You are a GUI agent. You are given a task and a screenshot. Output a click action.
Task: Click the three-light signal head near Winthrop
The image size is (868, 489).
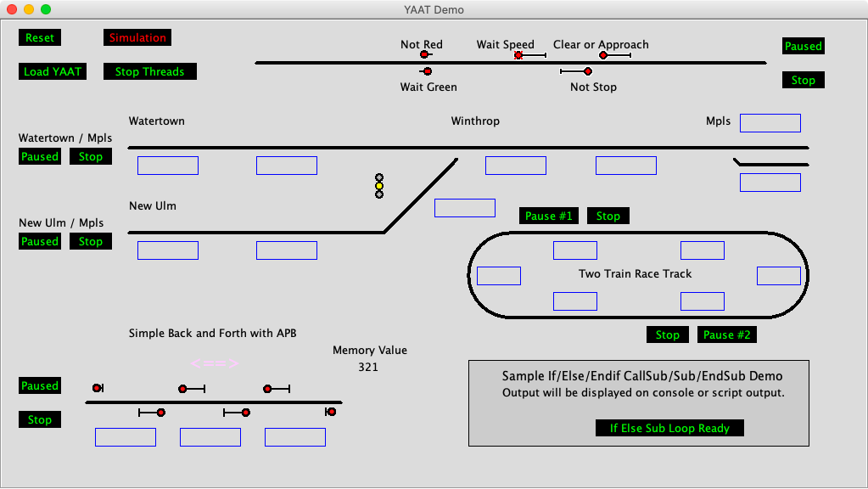point(379,186)
